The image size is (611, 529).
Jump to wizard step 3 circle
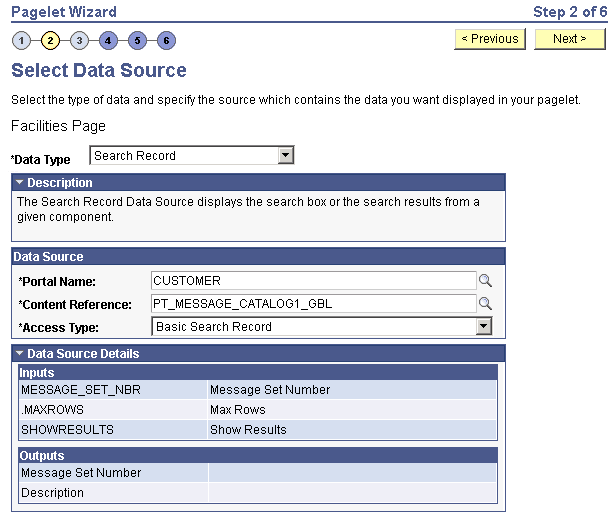[x=79, y=41]
